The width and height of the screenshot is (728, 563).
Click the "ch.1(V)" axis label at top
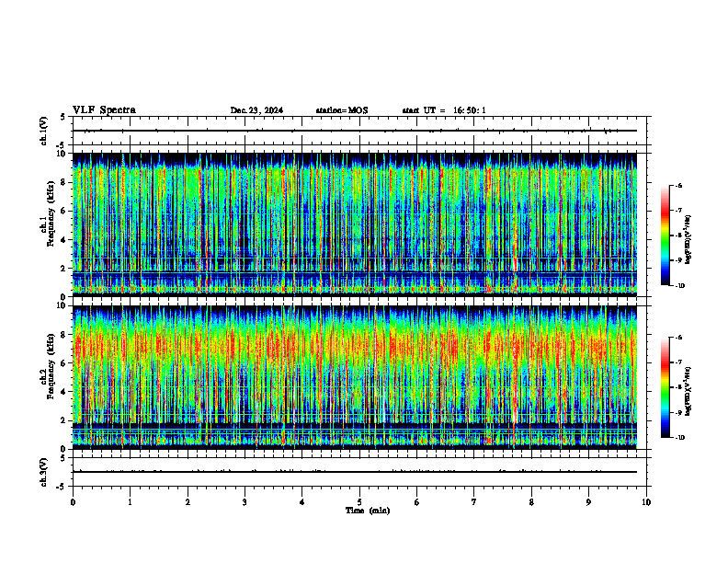pos(43,131)
